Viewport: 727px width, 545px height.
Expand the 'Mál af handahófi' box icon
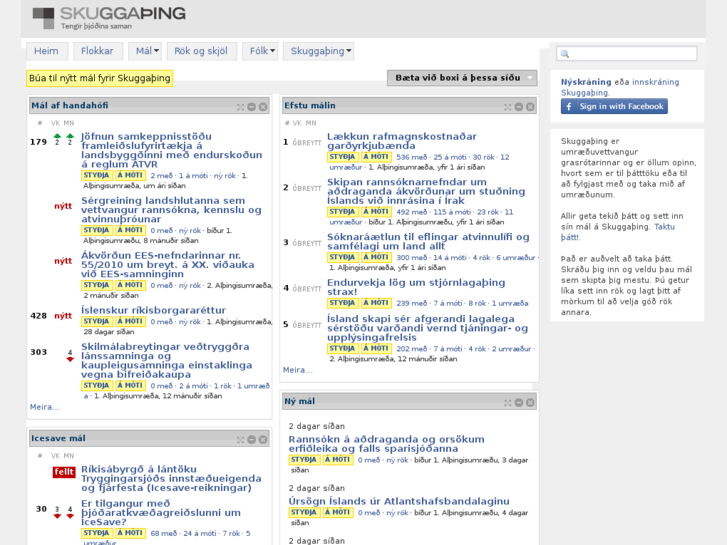[x=240, y=107]
